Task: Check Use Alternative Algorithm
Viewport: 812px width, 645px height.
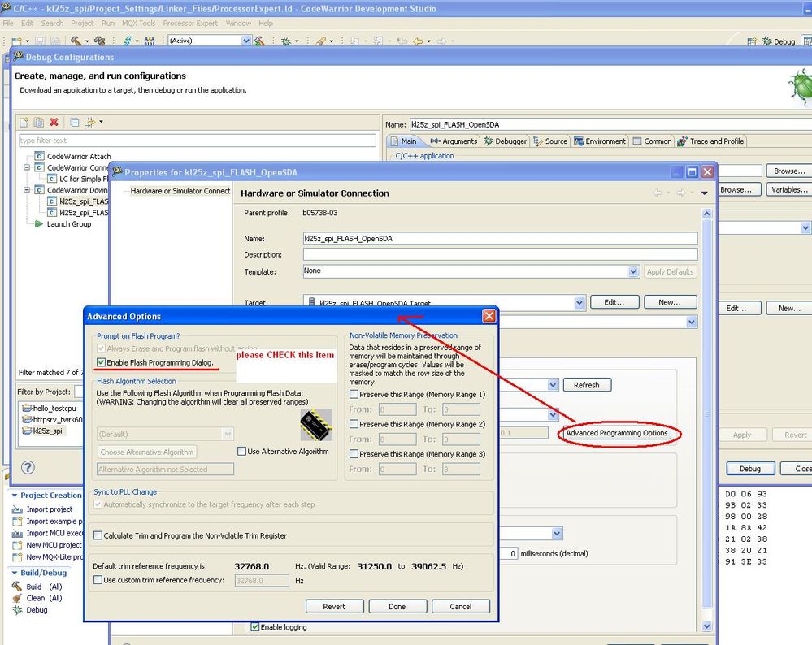Action: pos(241,452)
